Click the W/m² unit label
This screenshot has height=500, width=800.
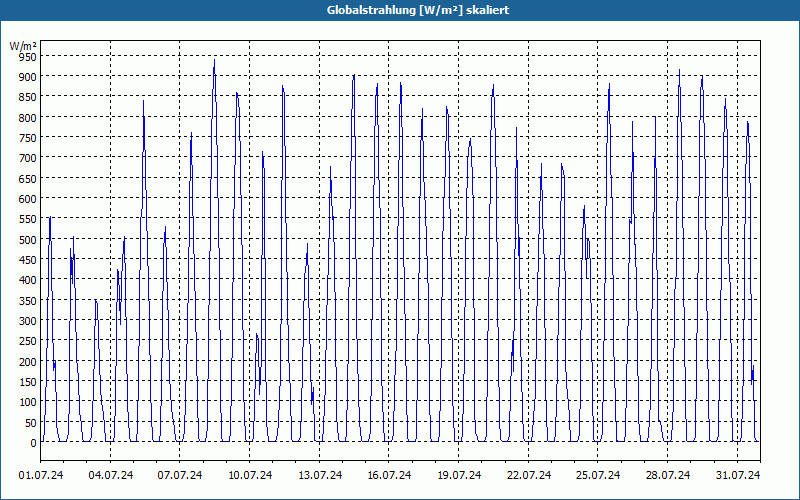(23, 46)
